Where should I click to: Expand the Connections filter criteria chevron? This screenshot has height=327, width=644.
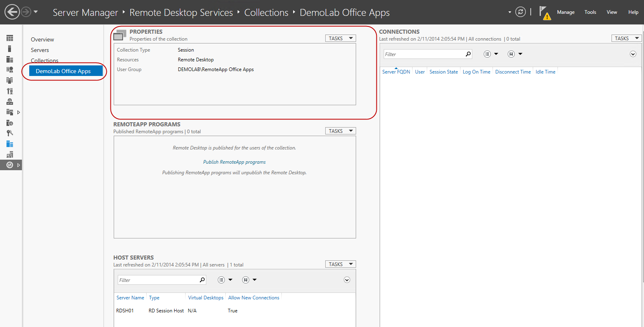click(x=633, y=54)
